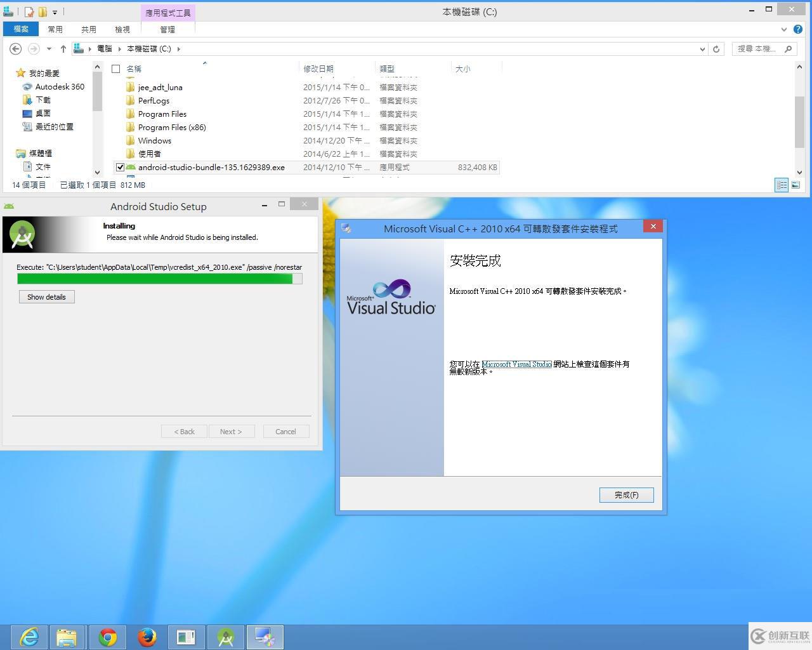Click the Android Studio install progress bar

pos(160,279)
